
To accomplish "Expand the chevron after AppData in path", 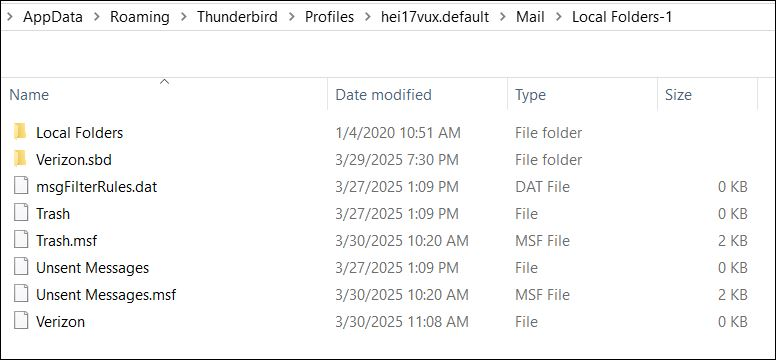I will pos(97,17).
